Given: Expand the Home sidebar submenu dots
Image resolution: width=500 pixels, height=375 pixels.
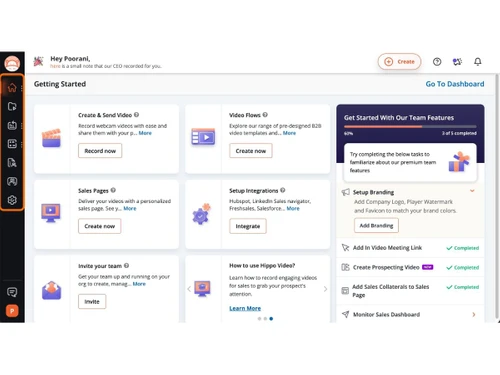Looking at the screenshot, I should click(x=22, y=88).
